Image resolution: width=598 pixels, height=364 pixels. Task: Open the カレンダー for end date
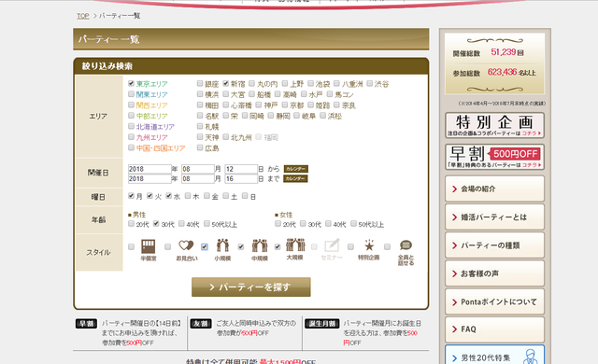[x=295, y=178]
